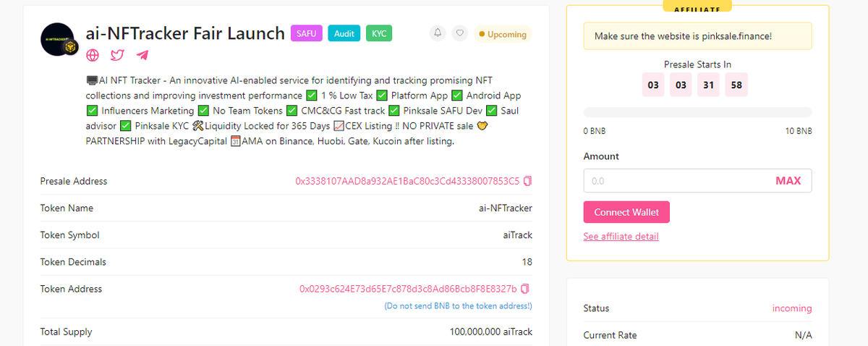Click the Current Rate N/A value
868x346 pixels.
click(x=803, y=336)
